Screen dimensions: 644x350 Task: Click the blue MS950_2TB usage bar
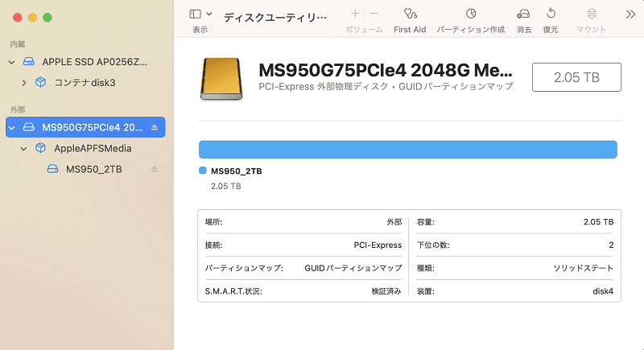pyautogui.click(x=408, y=150)
